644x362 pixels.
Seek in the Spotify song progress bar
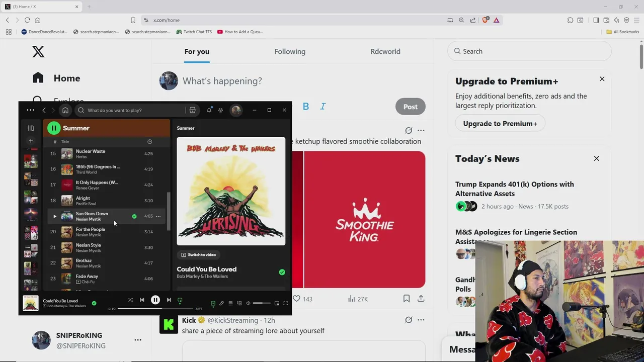tap(155, 309)
